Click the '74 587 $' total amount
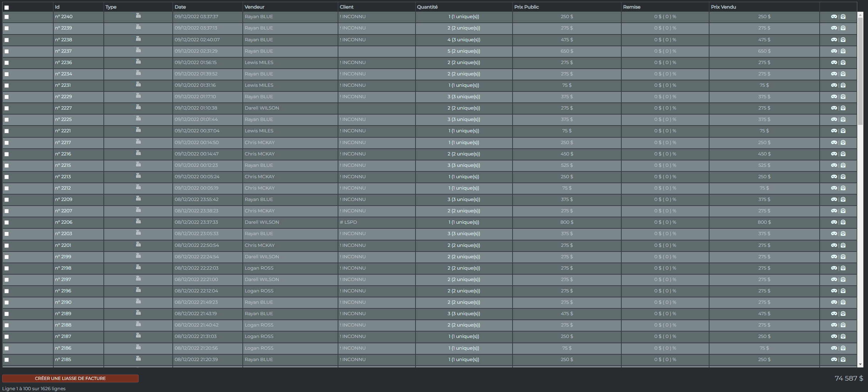The height and width of the screenshot is (392, 868). click(x=849, y=378)
